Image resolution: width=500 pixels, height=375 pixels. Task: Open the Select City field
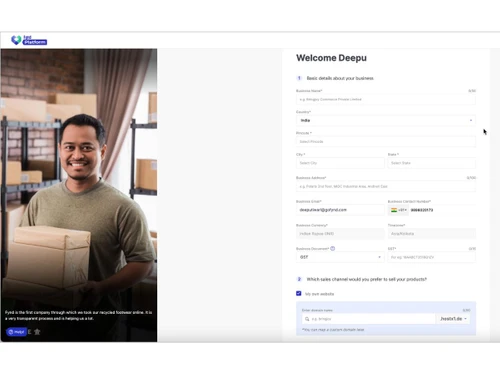pyautogui.click(x=340, y=163)
